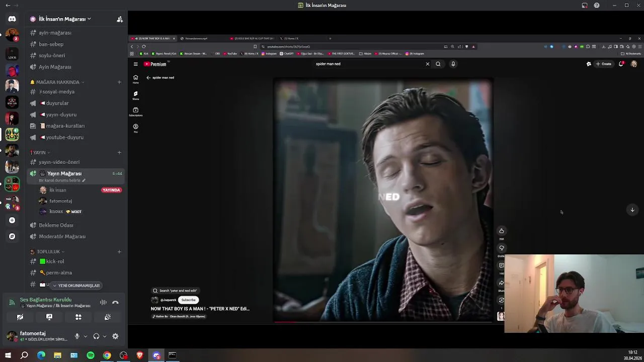Open YouTube hamburger guide menu in stream
This screenshot has width=644, height=362.
[135, 64]
